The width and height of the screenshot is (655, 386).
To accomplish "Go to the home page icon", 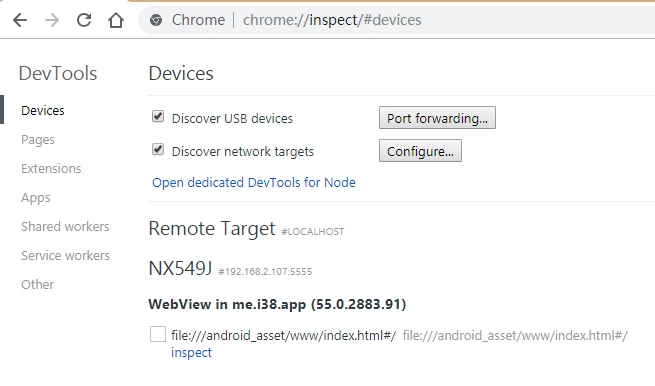I will [x=116, y=20].
